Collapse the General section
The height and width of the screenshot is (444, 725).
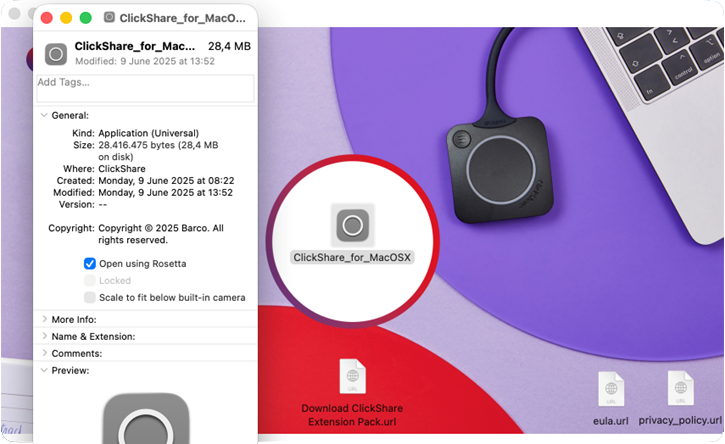click(x=44, y=115)
